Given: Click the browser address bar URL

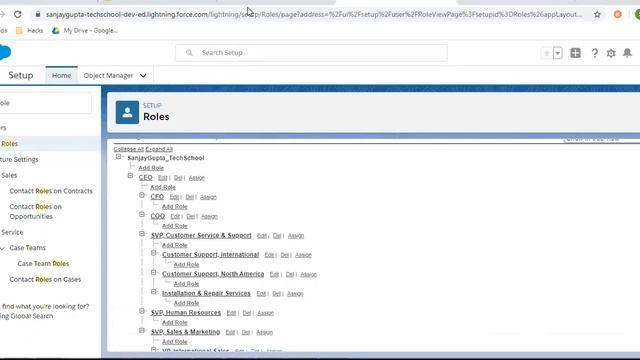Looking at the screenshot, I should click(314, 14).
